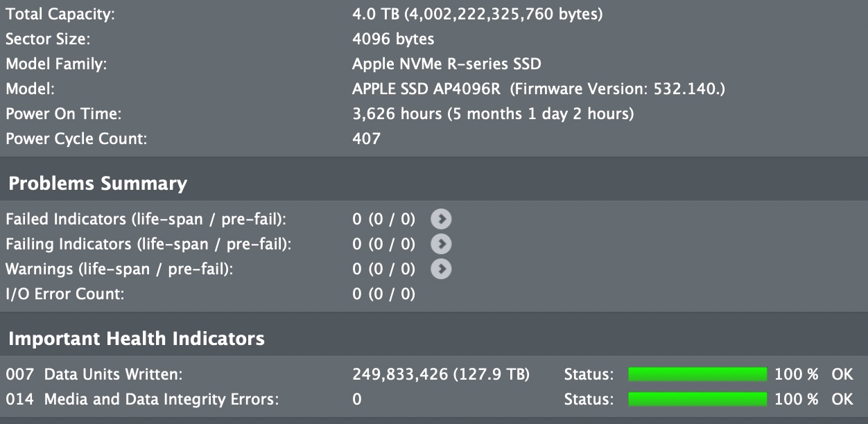Select the Important Health Indicators header
This screenshot has height=424, width=868.
[137, 339]
